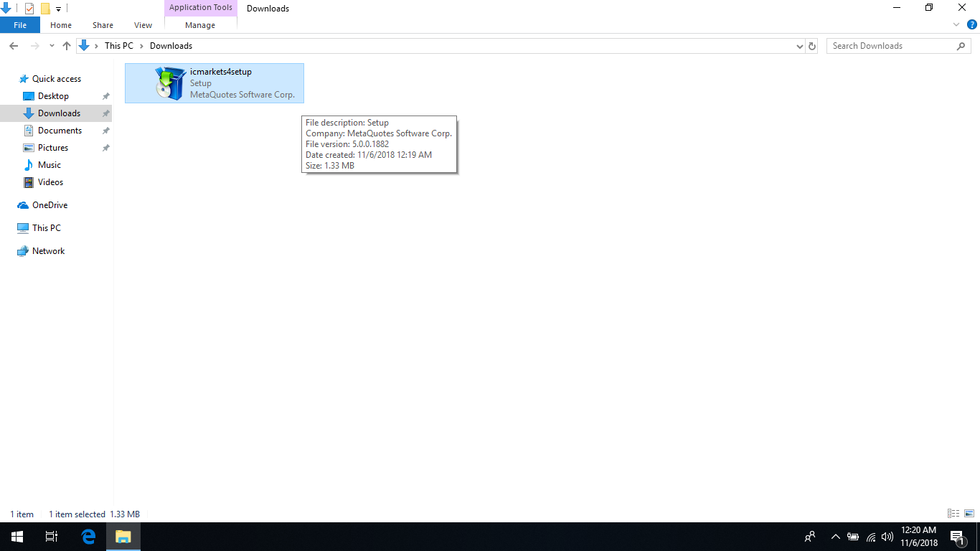Switch to Details view layout button
Viewport: 980px width, 551px height.
[x=953, y=514]
